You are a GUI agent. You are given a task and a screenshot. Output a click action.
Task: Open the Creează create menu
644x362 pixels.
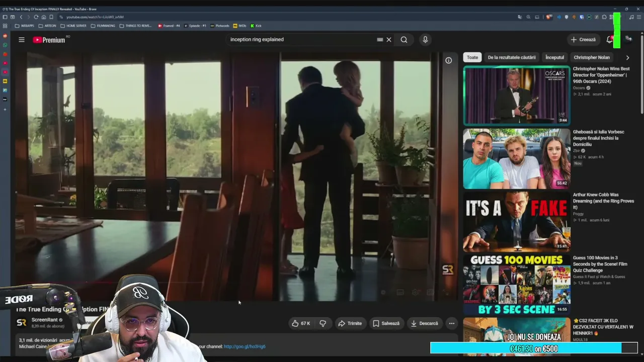click(x=583, y=40)
